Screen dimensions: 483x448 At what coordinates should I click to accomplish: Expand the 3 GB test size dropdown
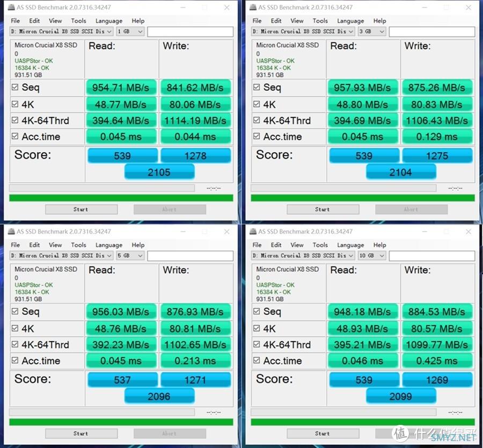pyautogui.click(x=372, y=32)
